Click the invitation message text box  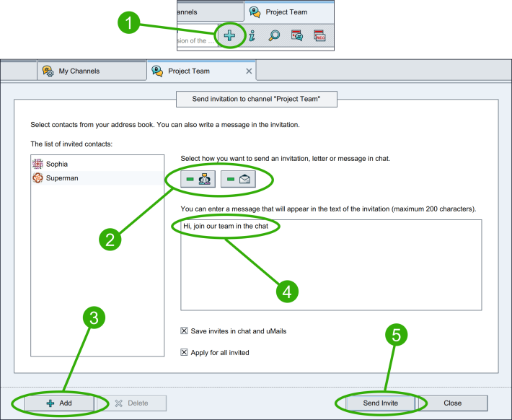pos(331,265)
